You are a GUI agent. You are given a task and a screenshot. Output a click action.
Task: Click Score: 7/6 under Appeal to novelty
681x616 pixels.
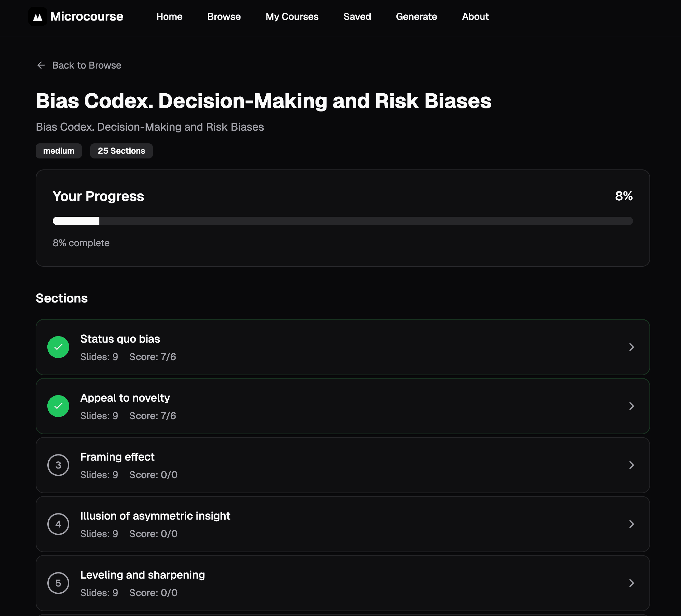coord(153,416)
